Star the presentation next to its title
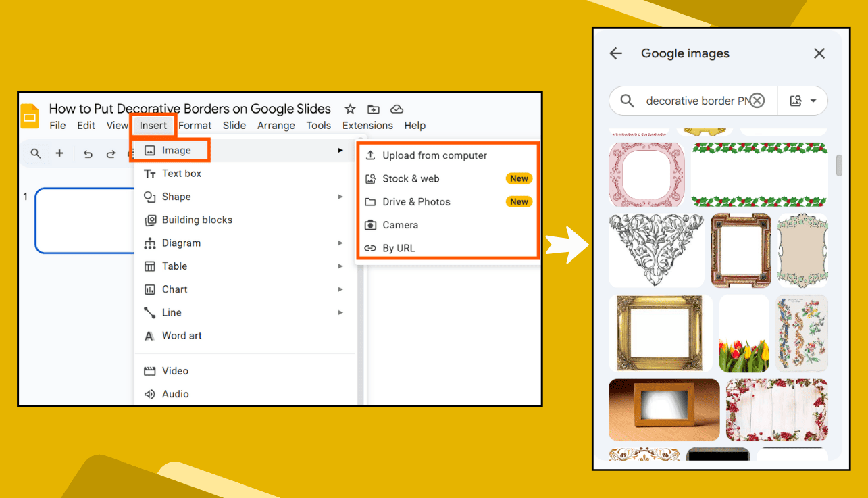868x498 pixels. [350, 109]
